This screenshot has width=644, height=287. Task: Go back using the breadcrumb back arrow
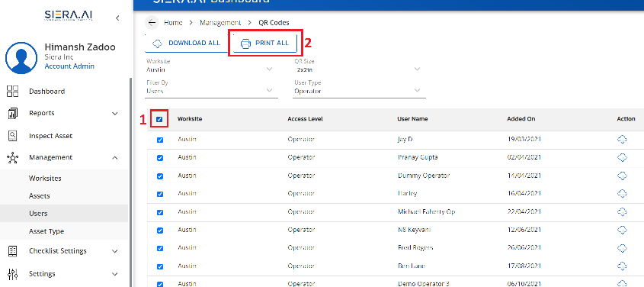tap(152, 23)
